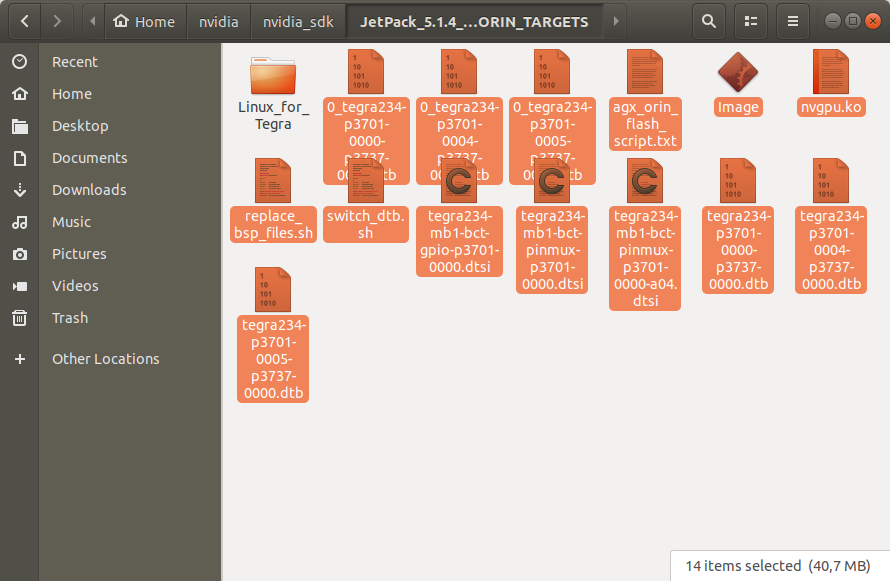
Task: Click the path bar left scroll arrow
Action: pos(93,22)
